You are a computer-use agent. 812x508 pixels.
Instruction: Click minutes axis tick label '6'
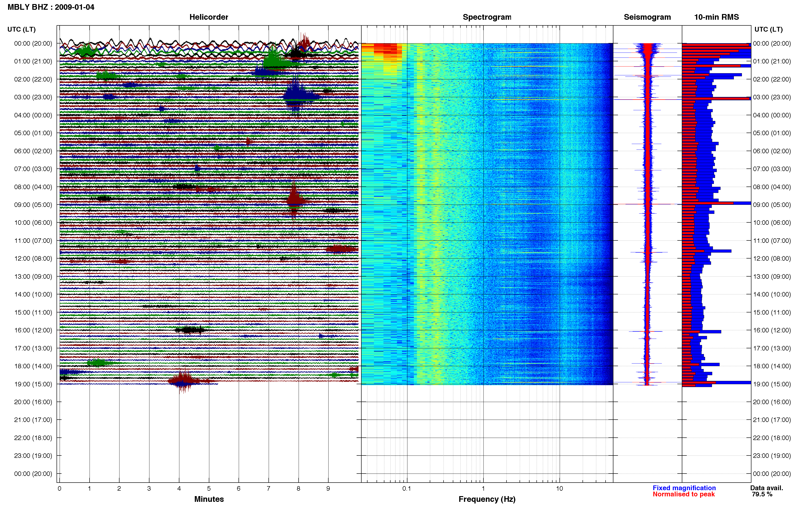pos(239,489)
